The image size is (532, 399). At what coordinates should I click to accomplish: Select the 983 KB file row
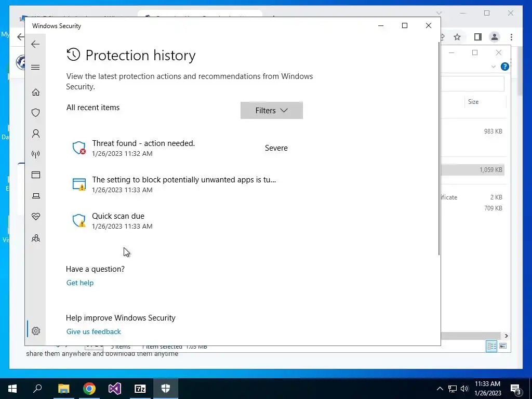tap(473, 131)
